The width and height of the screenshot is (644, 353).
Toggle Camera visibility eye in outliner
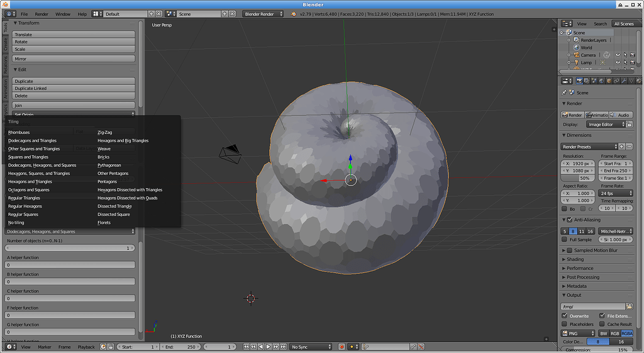(618, 55)
